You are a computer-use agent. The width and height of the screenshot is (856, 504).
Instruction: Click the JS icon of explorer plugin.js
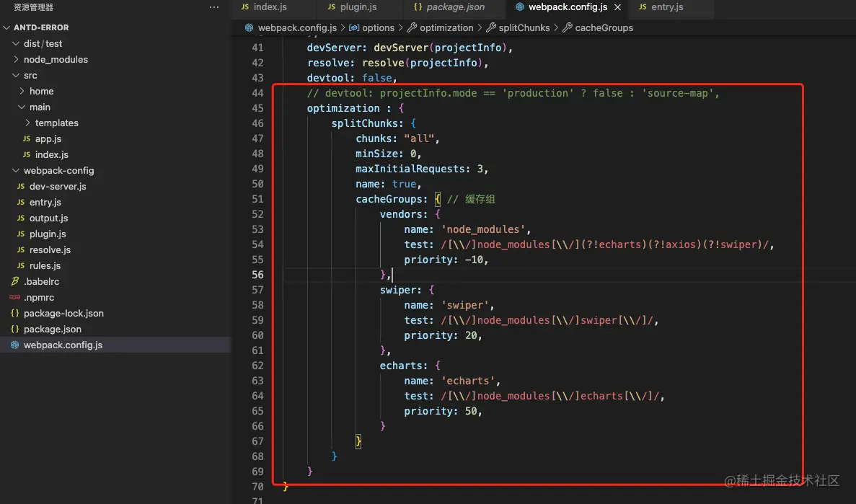[21, 234]
